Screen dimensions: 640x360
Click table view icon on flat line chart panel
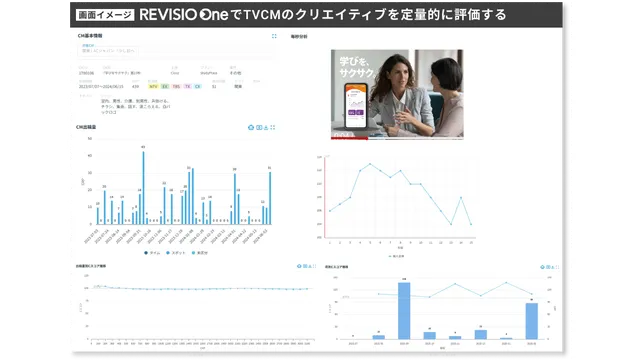pos(305,266)
